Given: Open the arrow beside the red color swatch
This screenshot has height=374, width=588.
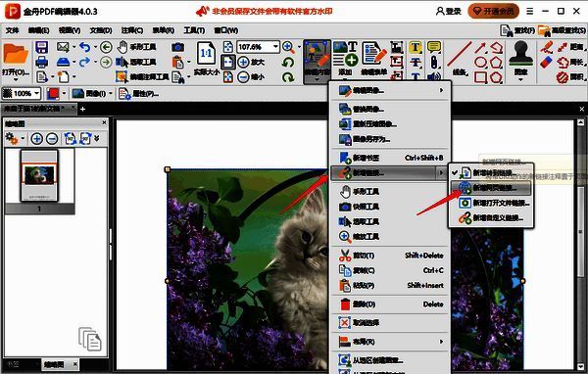Looking at the screenshot, I should pyautogui.click(x=64, y=93).
